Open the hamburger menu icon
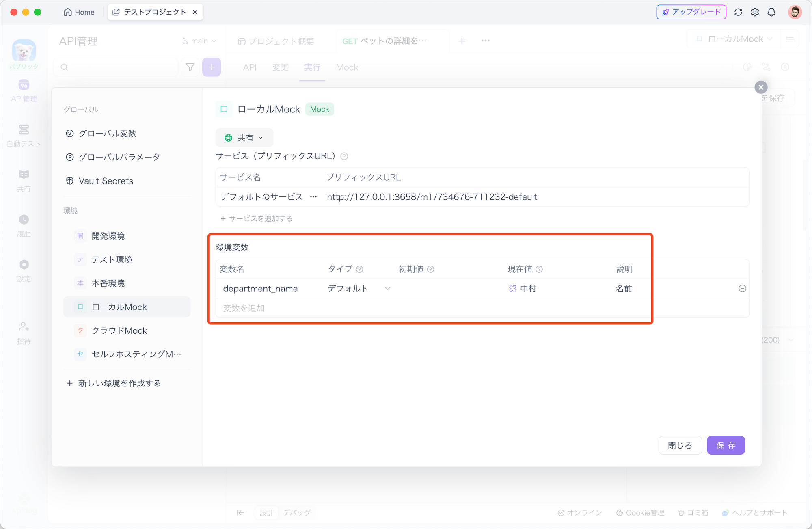 pyautogui.click(x=790, y=39)
